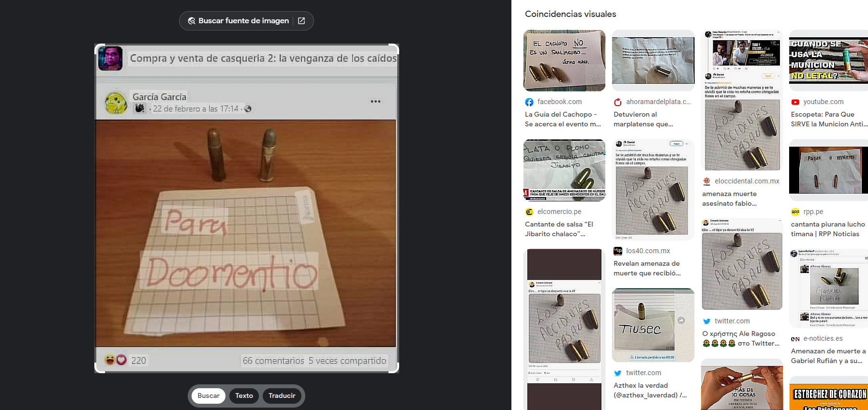Click the Twitter bird icon above Azthex

click(x=618, y=373)
